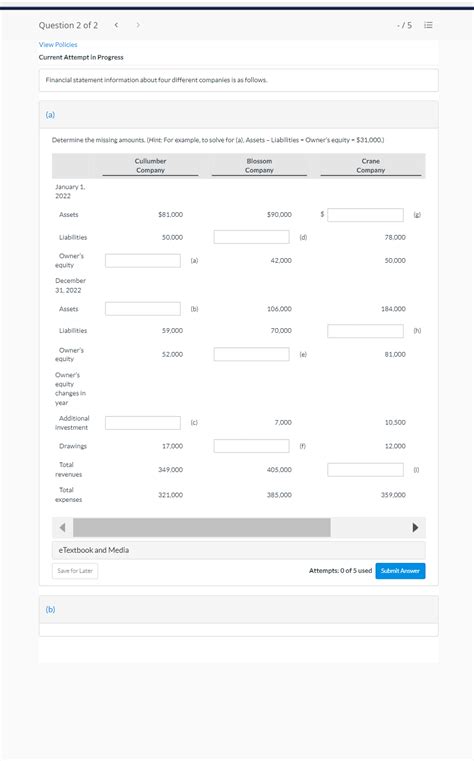Click Crane December liabilities input (h)
474x761 pixels.
pos(365,331)
